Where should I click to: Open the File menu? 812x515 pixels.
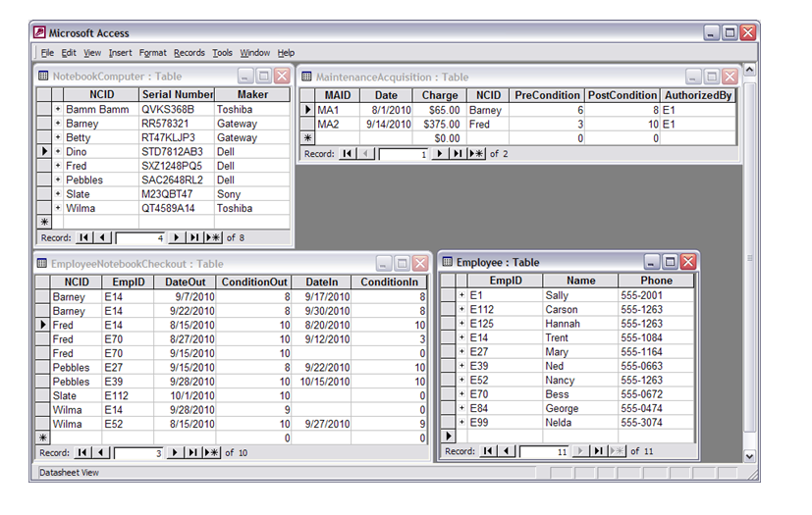point(47,53)
